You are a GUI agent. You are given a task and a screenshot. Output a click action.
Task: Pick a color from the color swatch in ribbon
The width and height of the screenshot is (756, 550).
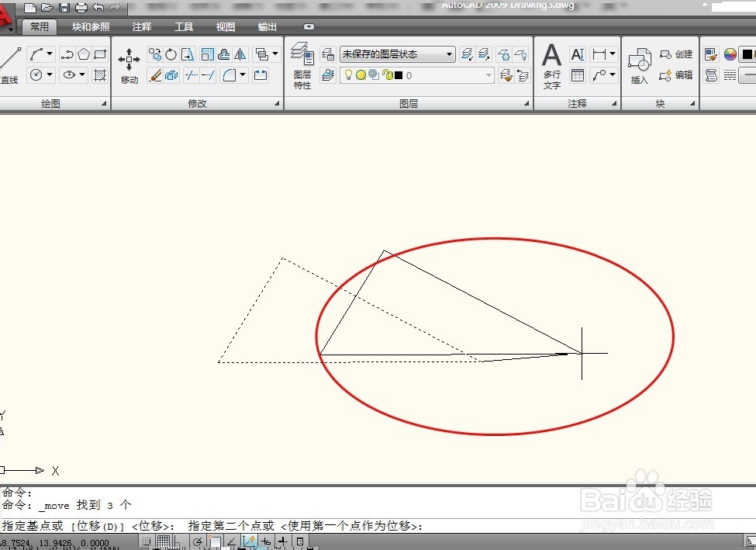point(730,53)
